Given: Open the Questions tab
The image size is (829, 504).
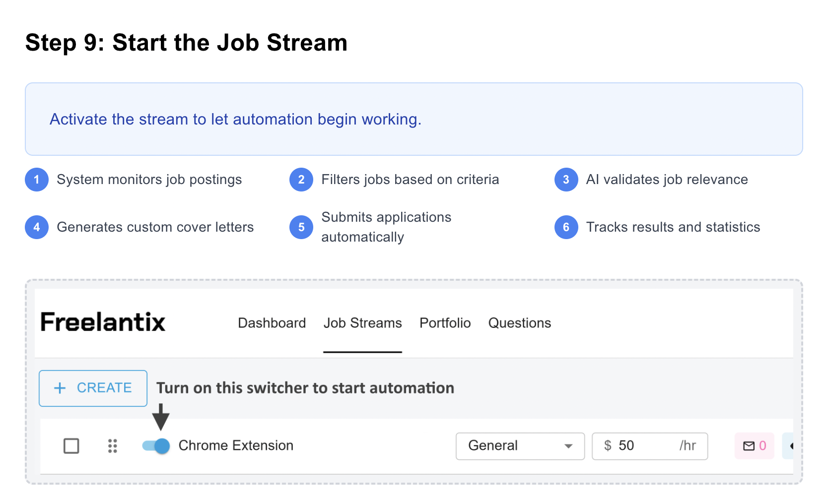Looking at the screenshot, I should [519, 323].
